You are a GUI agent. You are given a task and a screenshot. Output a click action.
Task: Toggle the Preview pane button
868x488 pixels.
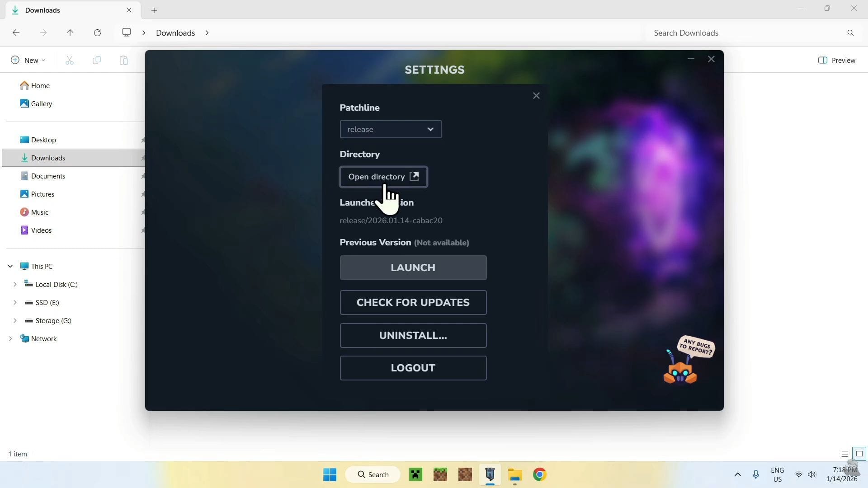pyautogui.click(x=837, y=60)
